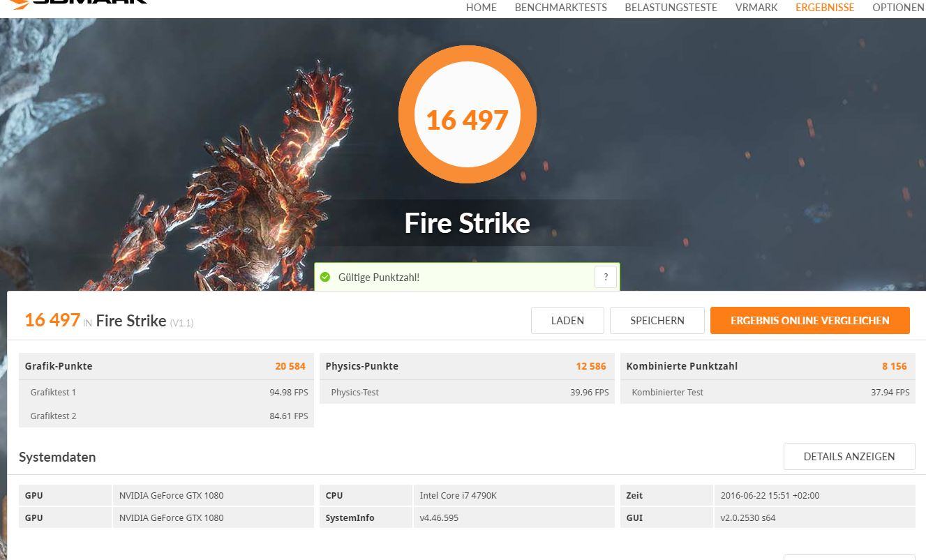The width and height of the screenshot is (926, 560).
Task: Click the Grafik-Punkte heading
Action: [x=59, y=366]
